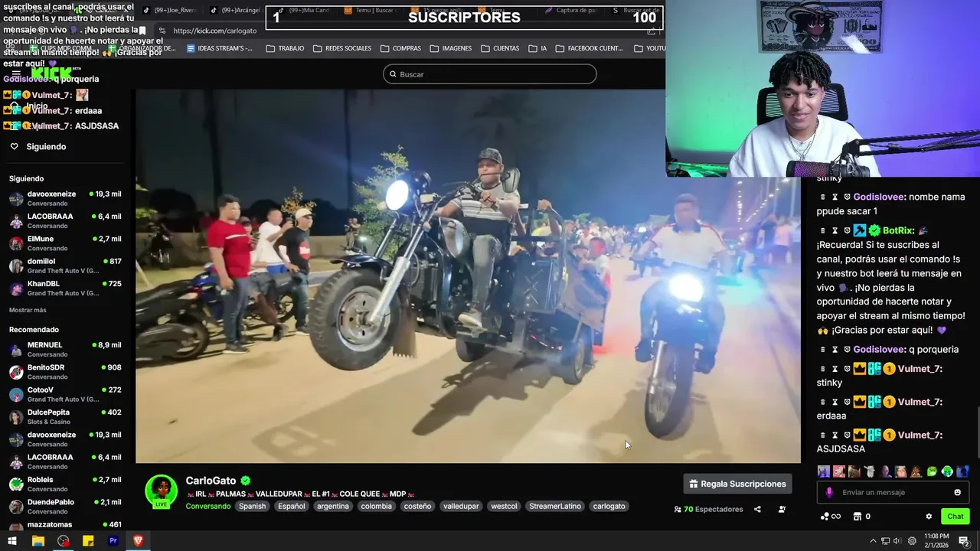Open the taskbar icon between File Explorer and Sticky Notes
Screen dimensions: 980x551
coord(63,541)
